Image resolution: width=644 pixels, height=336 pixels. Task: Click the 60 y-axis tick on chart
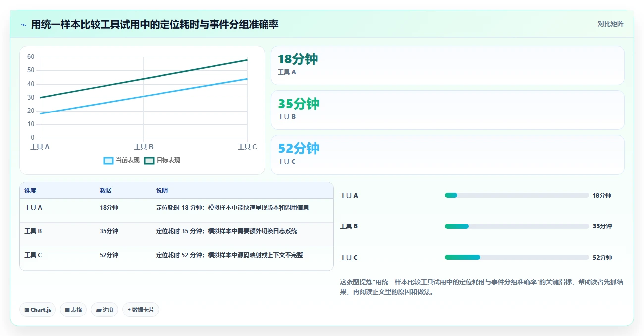31,57
